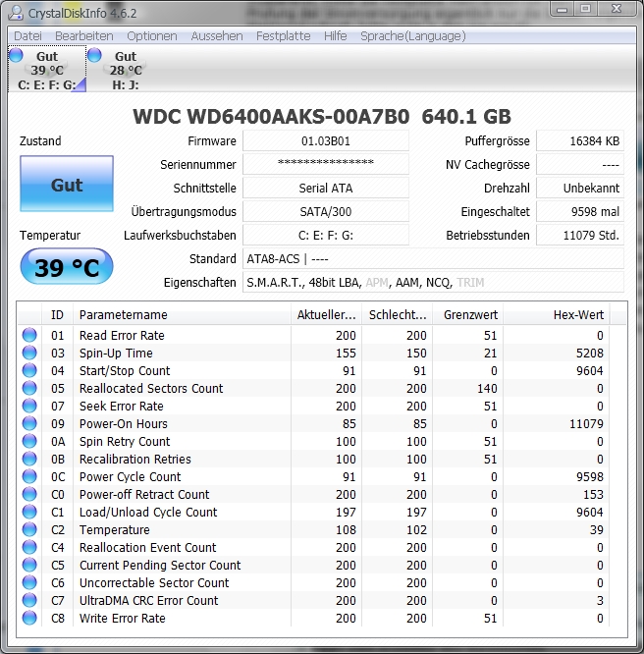Click status orb of Recalibration Retries row
The image size is (644, 654).
29,459
